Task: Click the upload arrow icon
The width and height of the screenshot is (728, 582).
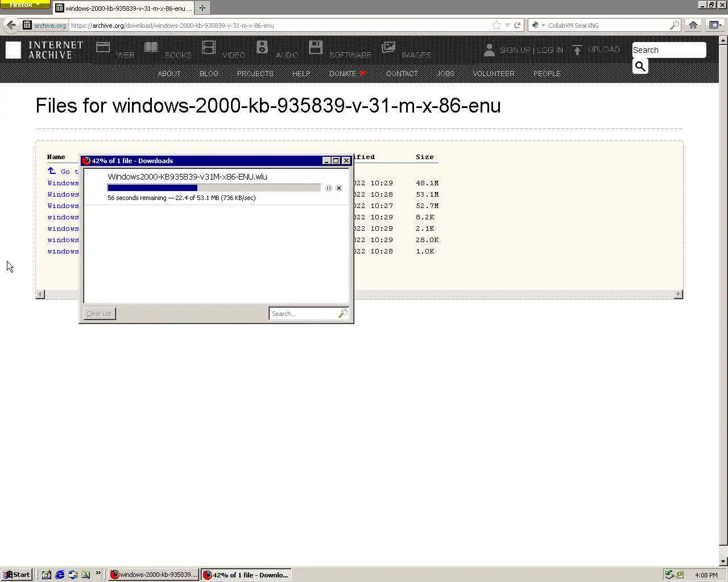Action: coord(577,50)
